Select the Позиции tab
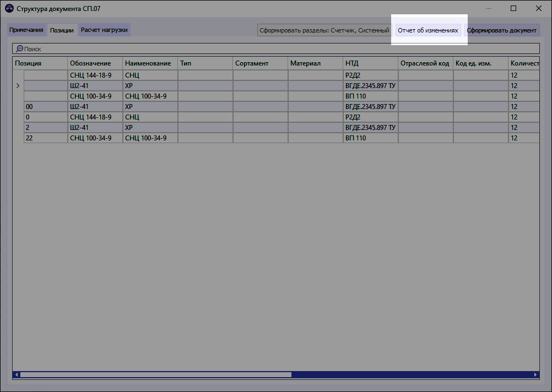 click(62, 30)
